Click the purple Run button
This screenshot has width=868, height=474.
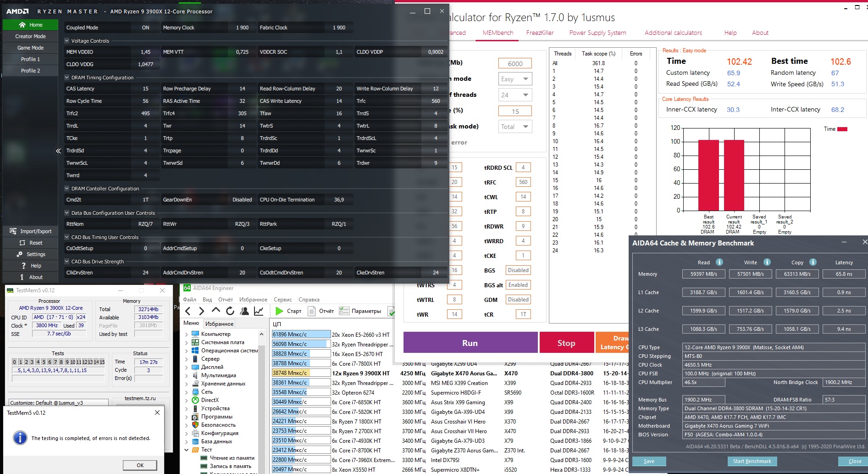[x=470, y=343]
